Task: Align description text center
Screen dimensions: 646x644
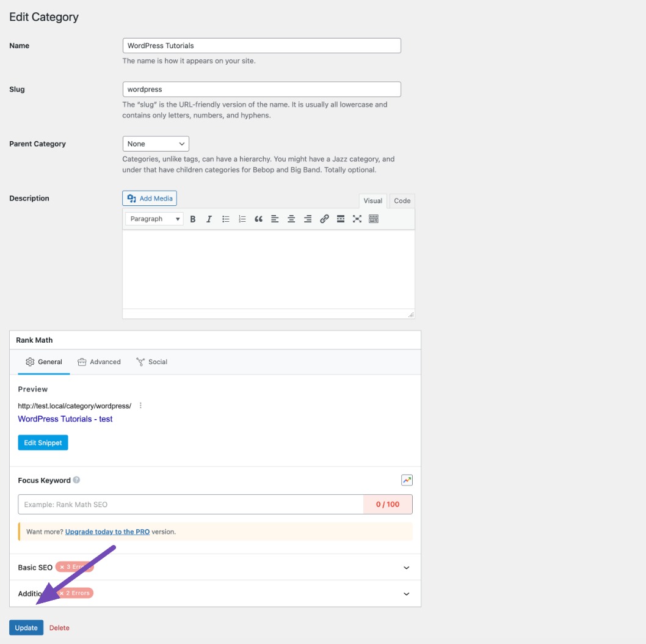Action: tap(291, 219)
